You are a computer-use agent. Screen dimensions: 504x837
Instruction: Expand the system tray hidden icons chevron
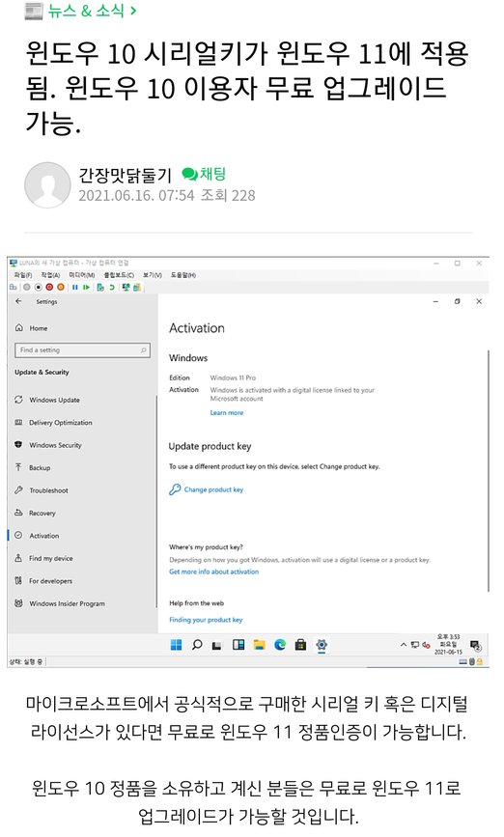404,645
